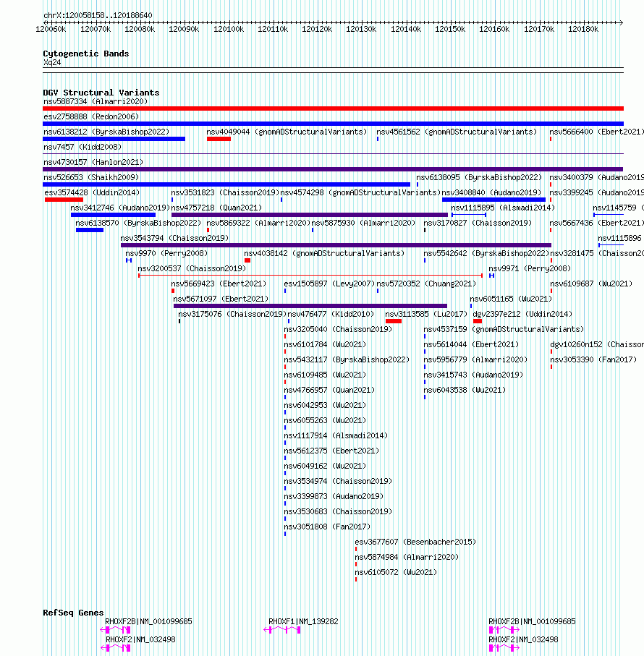Click the red nsv4038142 gnomAD variant marker
The height and width of the screenshot is (656, 644).
(x=247, y=260)
